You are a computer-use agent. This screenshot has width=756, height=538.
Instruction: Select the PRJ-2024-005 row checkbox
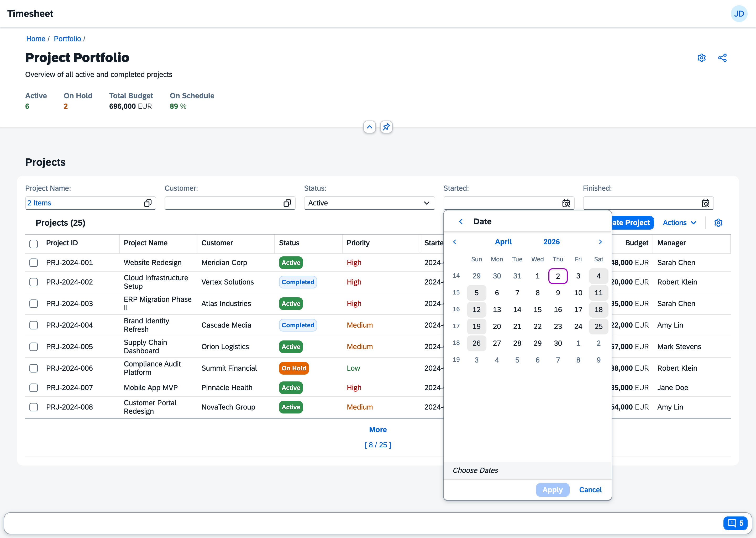[33, 347]
